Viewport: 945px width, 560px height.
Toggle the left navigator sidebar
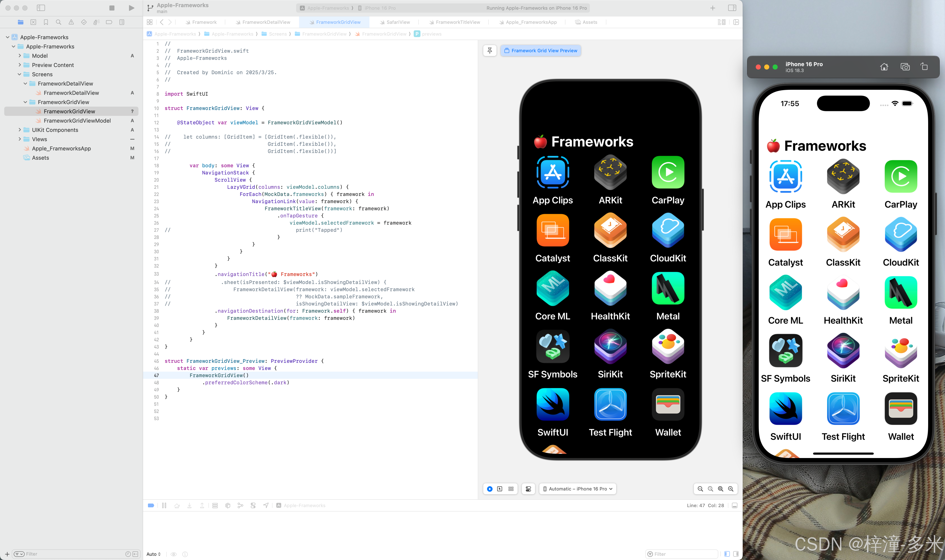point(41,8)
